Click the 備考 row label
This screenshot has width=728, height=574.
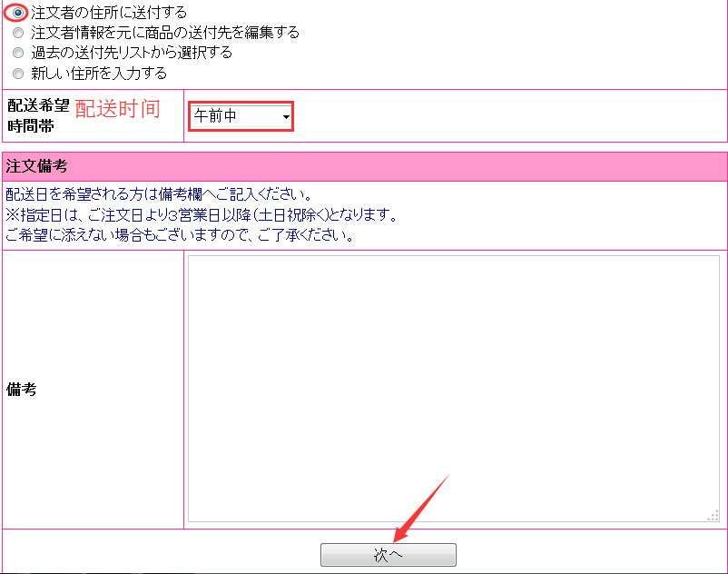click(22, 389)
